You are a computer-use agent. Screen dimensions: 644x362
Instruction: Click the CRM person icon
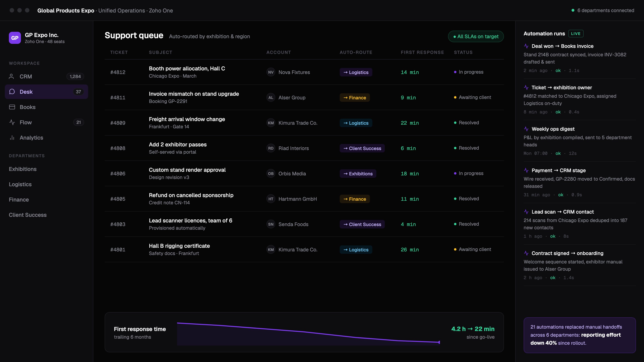[x=11, y=76]
